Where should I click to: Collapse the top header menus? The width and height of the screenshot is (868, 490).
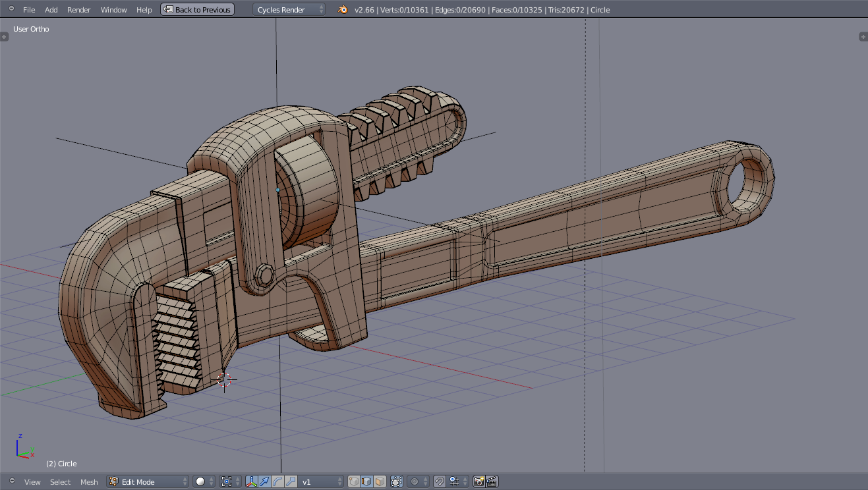[x=11, y=9]
